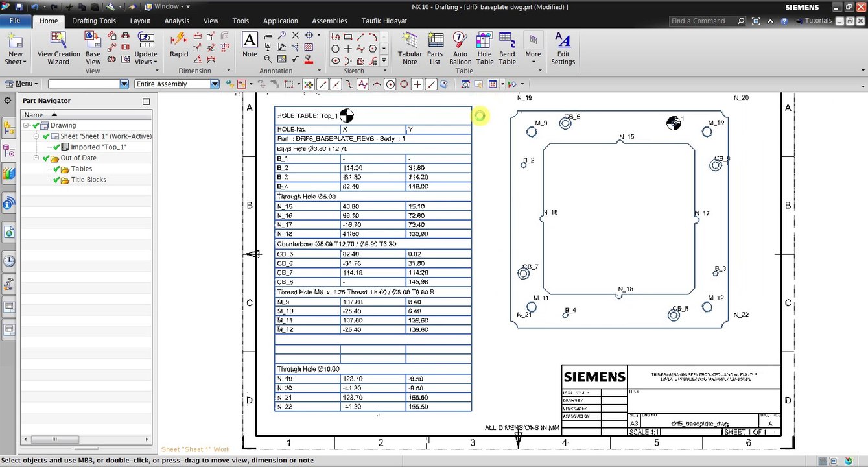
Task: Toggle the Drawing node check mark
Action: [x=36, y=125]
